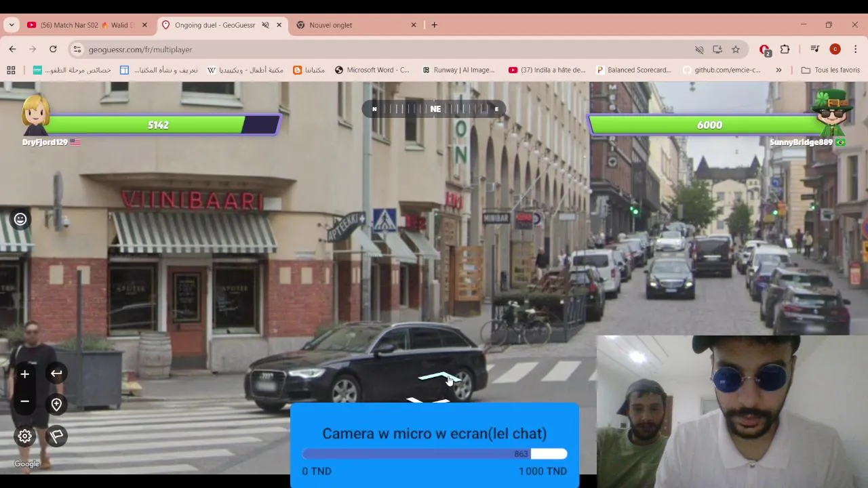This screenshot has height=488, width=868.
Task: Reload the GeoGuessr page
Action: click(x=53, y=49)
